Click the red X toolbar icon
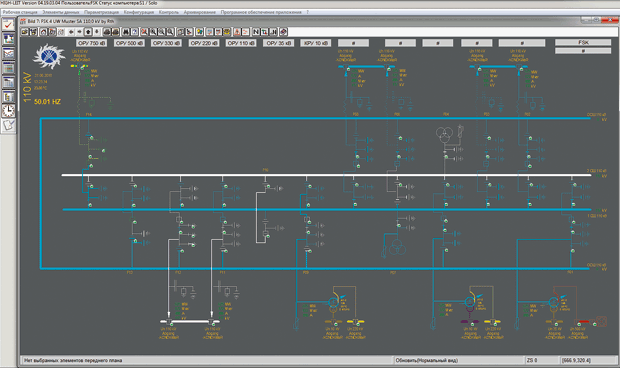The height and width of the screenshot is (368, 620). 144,32
